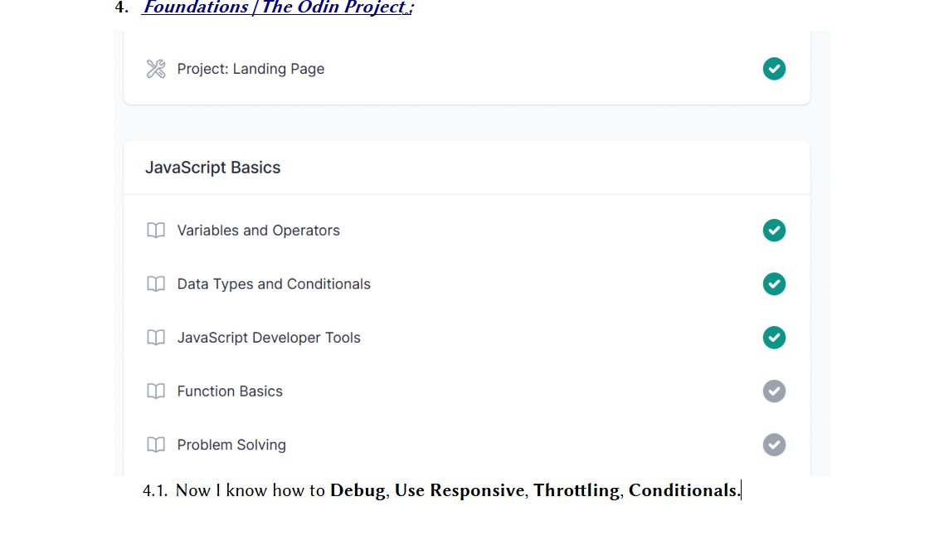944x560 pixels.
Task: Open the Foundations | The Odin Project link
Action: pos(278,7)
